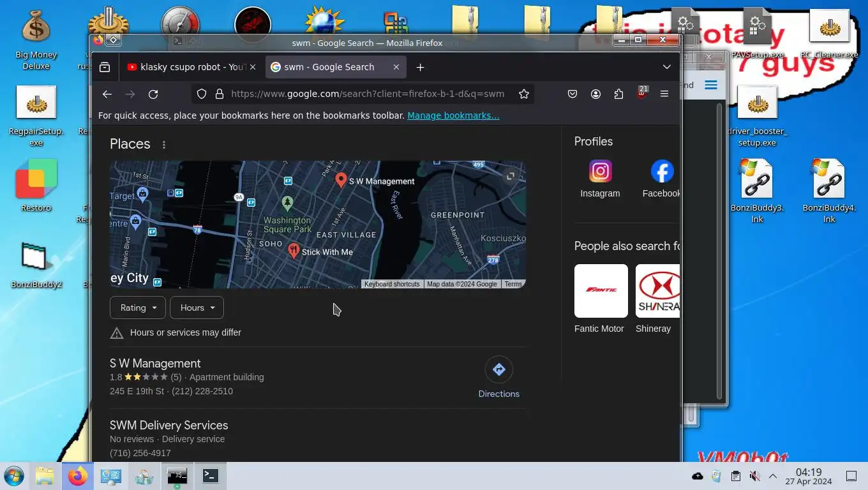The image size is (868, 490).
Task: Bookmark this page with the star icon
Action: click(x=524, y=94)
